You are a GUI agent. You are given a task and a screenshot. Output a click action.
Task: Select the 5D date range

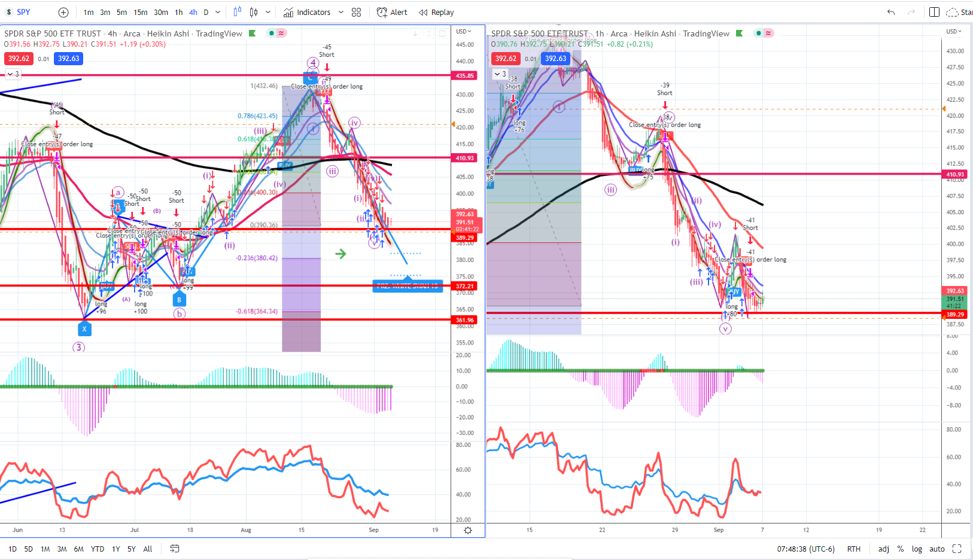(28, 549)
